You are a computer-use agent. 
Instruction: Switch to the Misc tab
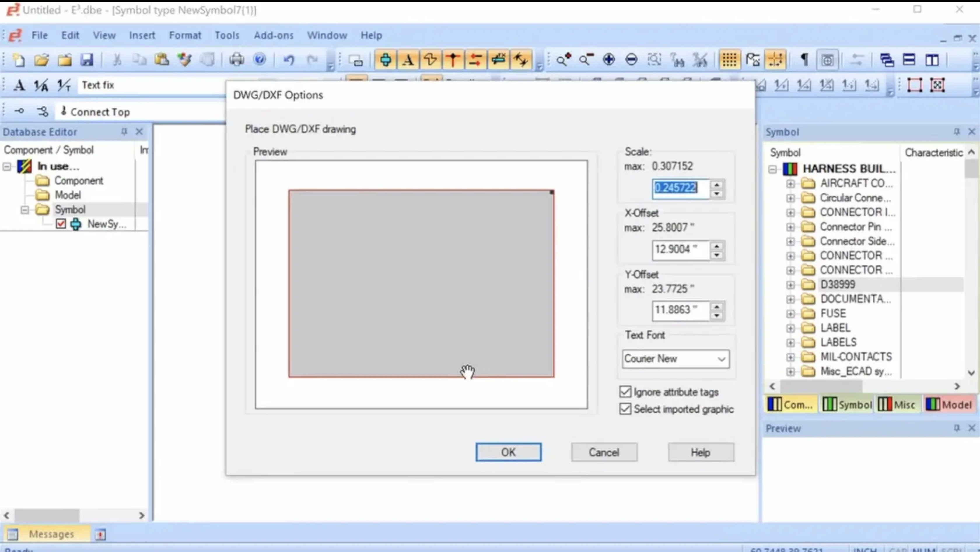pyautogui.click(x=897, y=405)
